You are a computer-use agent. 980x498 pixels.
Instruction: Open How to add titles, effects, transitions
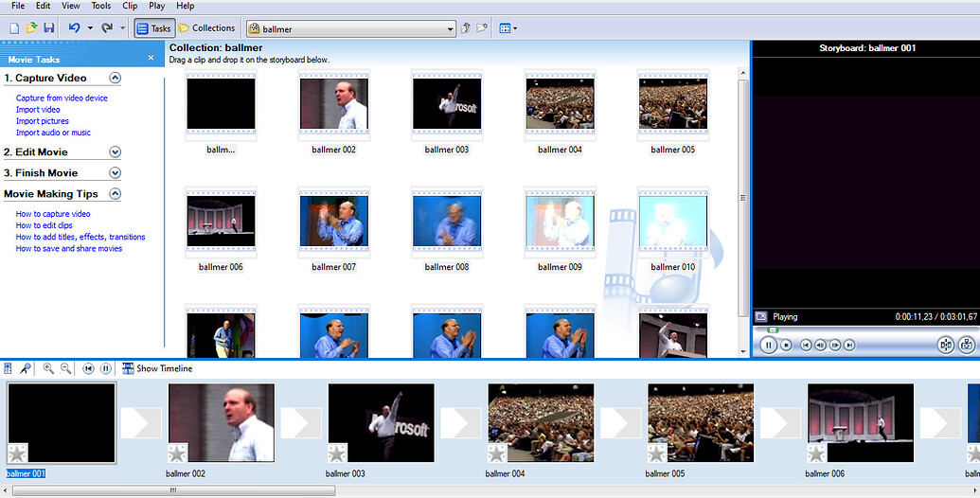pyautogui.click(x=80, y=237)
